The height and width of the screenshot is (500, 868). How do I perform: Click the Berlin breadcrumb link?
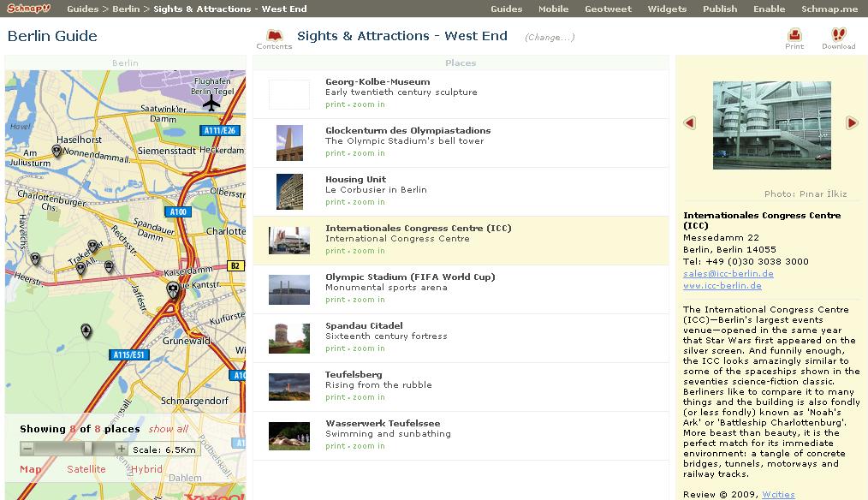click(x=126, y=9)
